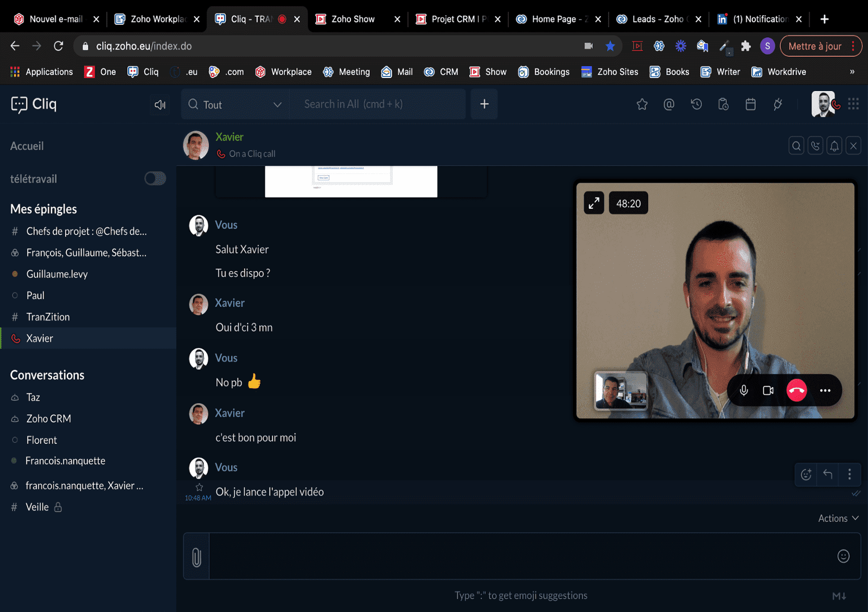Close the Xavier chat window
Screen dimensions: 868x612
[x=853, y=146]
